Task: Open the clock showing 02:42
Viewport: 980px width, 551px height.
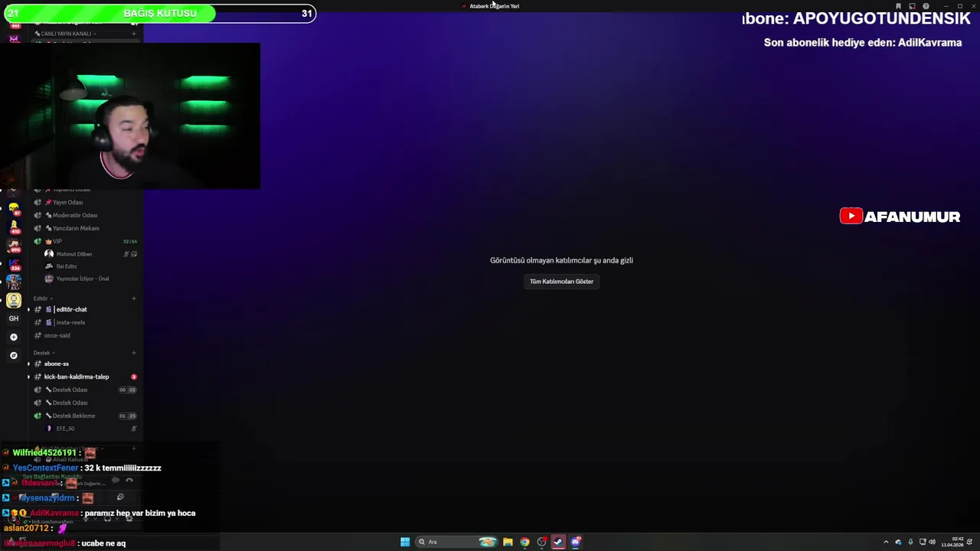Action: click(952, 542)
